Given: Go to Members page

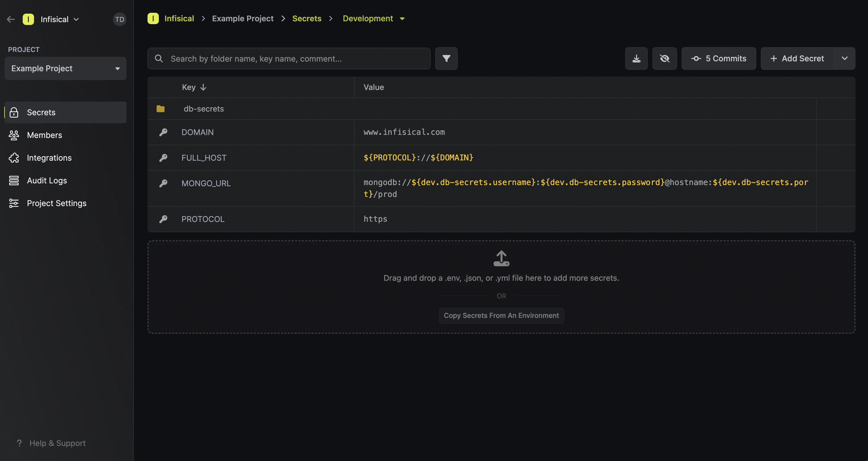Looking at the screenshot, I should (x=45, y=135).
